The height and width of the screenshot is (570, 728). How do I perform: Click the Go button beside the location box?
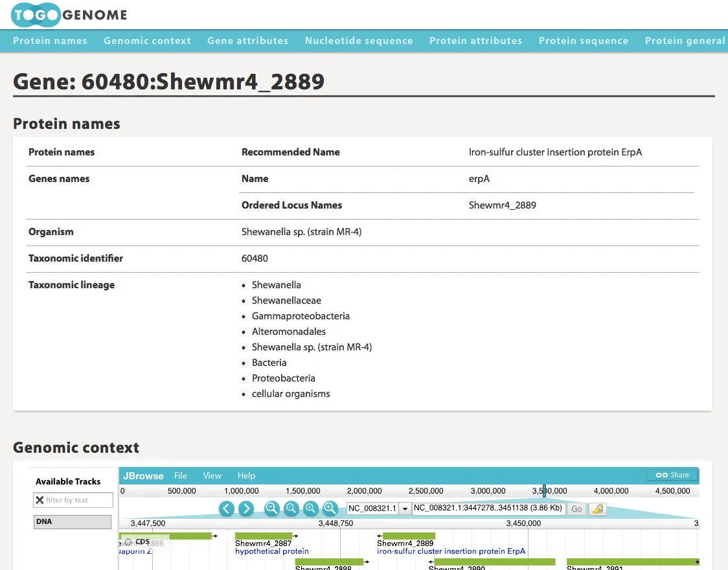click(x=576, y=508)
